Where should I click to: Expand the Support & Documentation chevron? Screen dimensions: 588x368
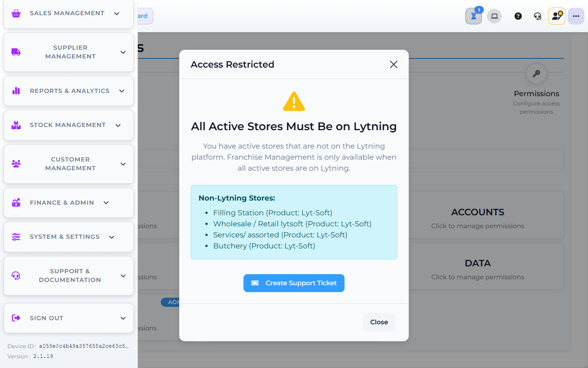tap(123, 276)
